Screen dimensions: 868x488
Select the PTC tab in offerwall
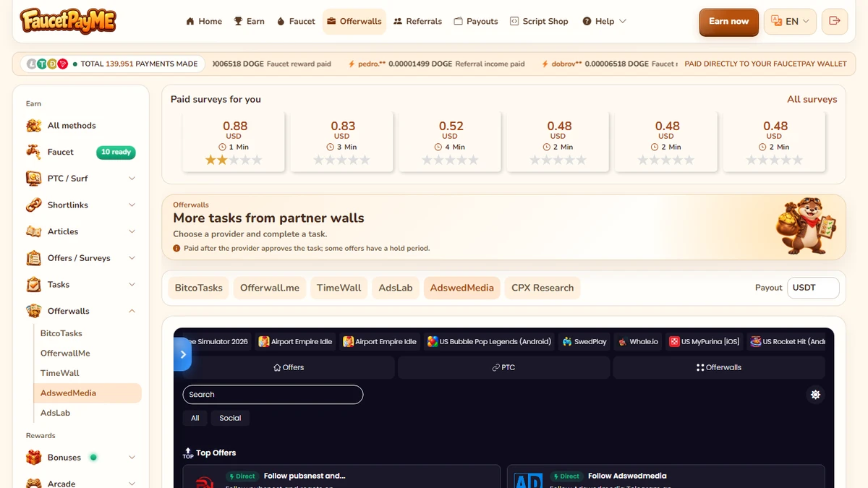click(x=503, y=367)
